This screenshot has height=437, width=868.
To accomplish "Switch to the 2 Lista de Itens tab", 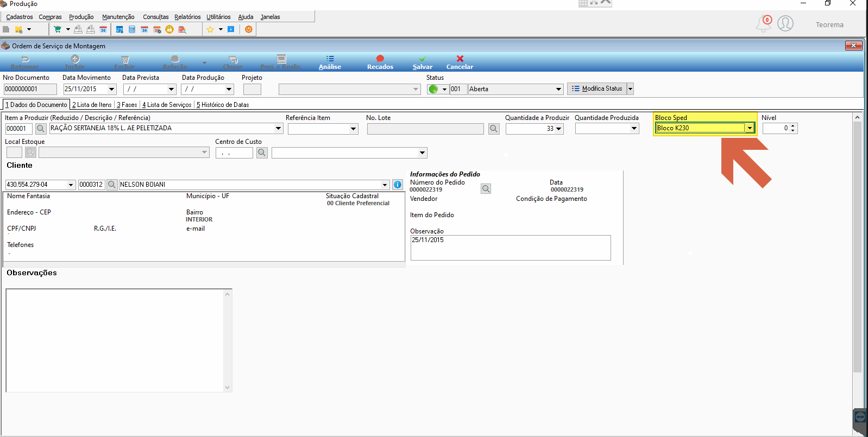I will (92, 105).
